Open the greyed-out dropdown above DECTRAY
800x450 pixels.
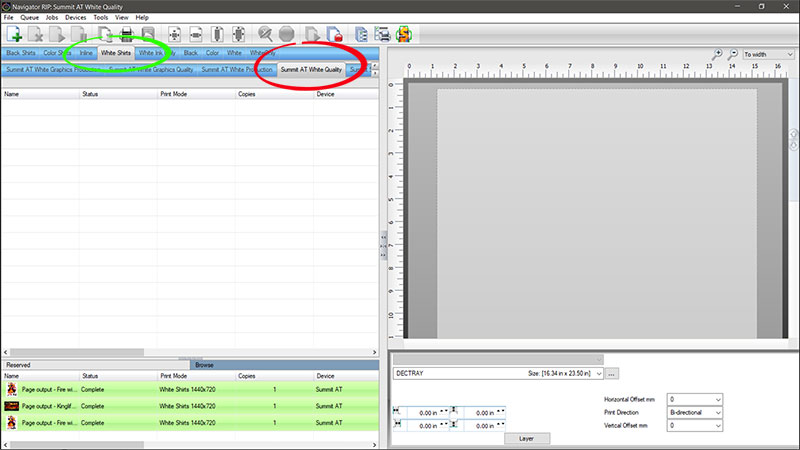[498, 360]
